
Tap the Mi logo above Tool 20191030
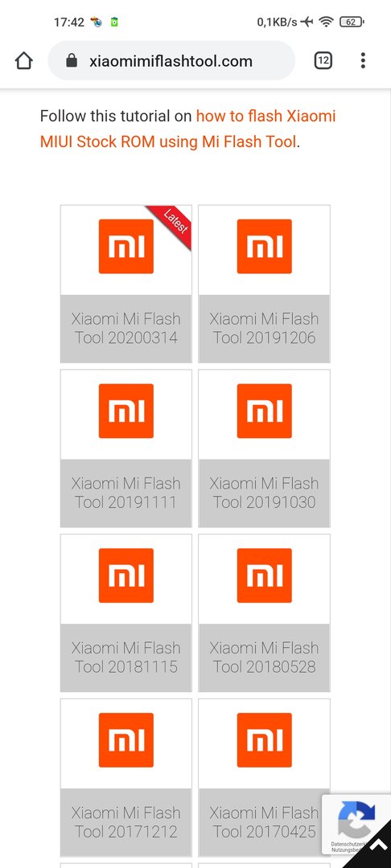pyautogui.click(x=264, y=411)
